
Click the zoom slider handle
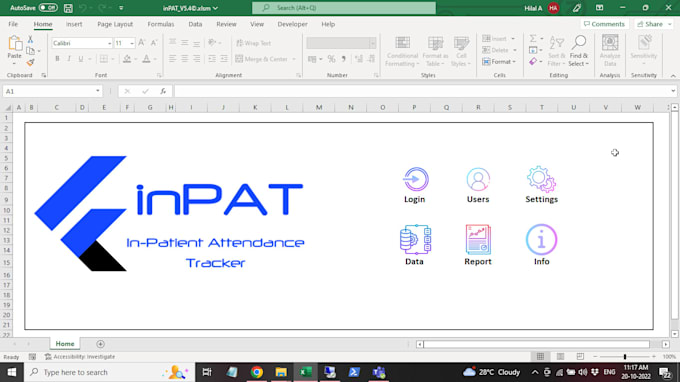point(625,356)
